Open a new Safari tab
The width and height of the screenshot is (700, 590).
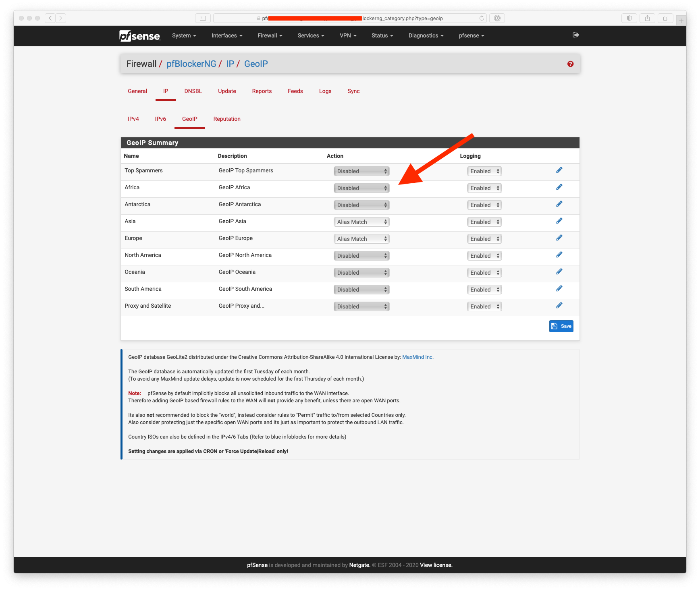tap(681, 20)
